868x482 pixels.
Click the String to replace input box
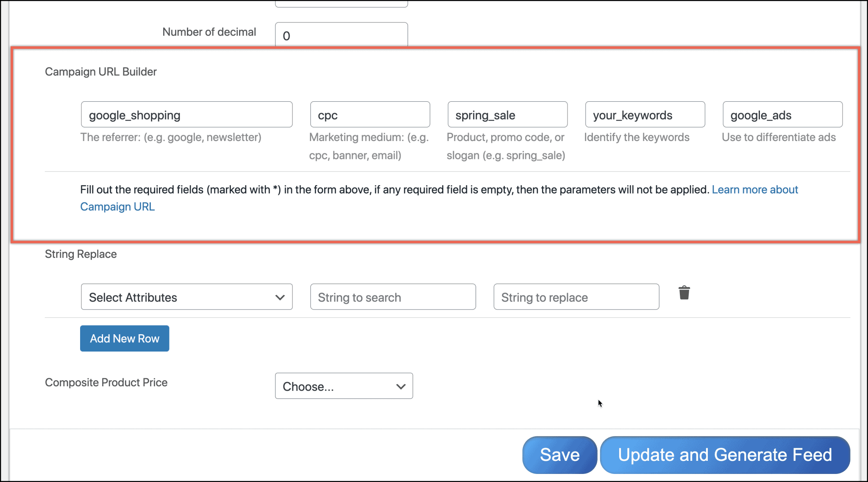coord(576,297)
